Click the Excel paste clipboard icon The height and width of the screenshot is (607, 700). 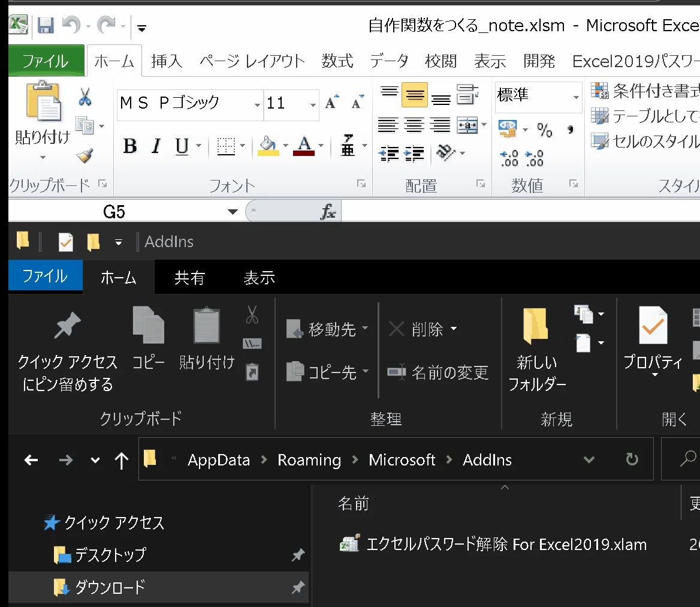click(x=43, y=101)
